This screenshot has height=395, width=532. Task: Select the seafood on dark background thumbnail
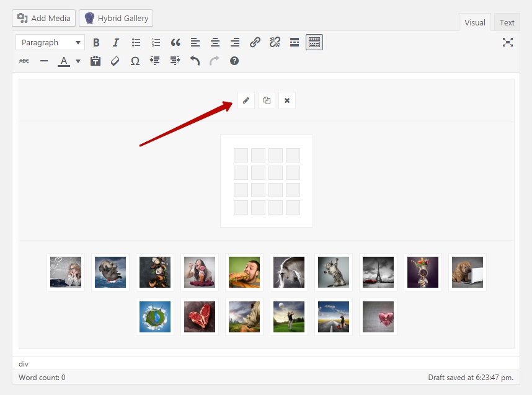pyautogui.click(x=155, y=272)
